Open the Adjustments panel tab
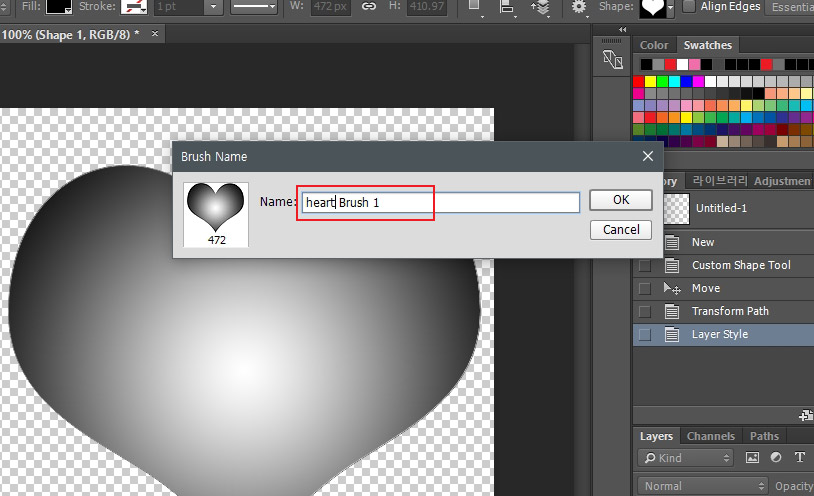The image size is (814, 496). pyautogui.click(x=783, y=181)
